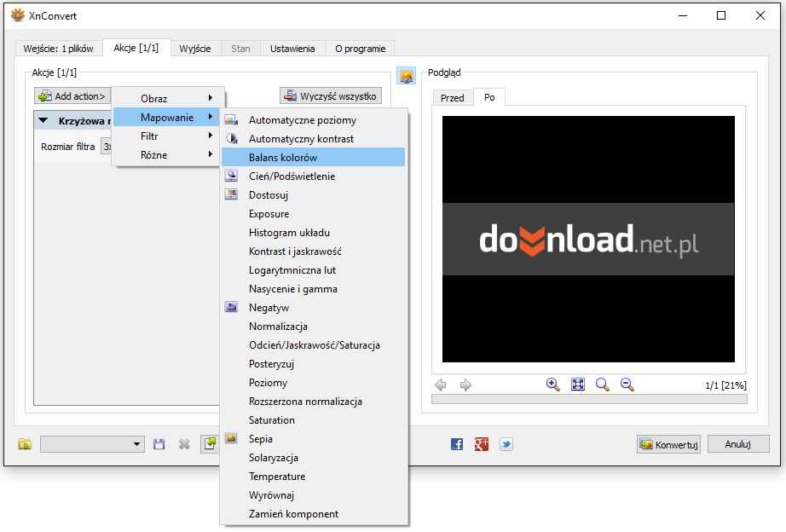Choose Automatyczne poziomy from the menu
Image resolution: width=786 pixels, height=532 pixels.
[314, 120]
